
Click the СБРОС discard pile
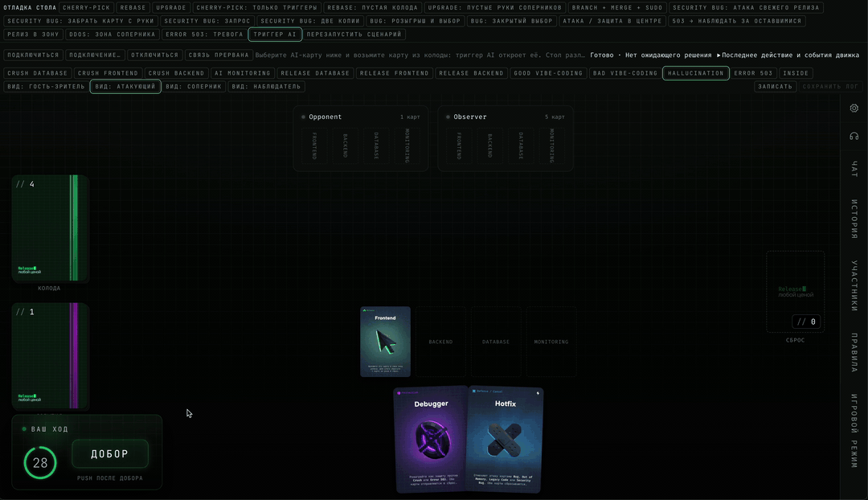click(796, 292)
